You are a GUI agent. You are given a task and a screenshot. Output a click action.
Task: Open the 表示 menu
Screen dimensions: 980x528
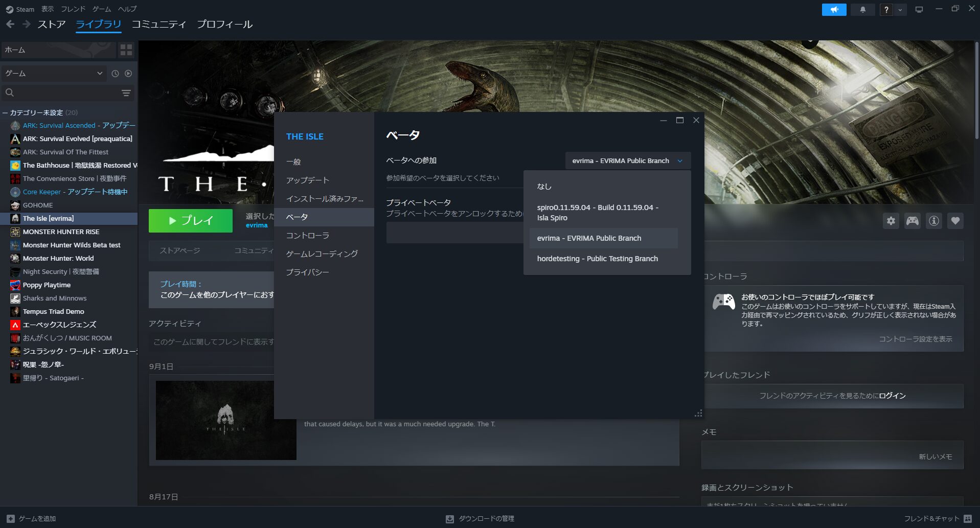pyautogui.click(x=48, y=9)
